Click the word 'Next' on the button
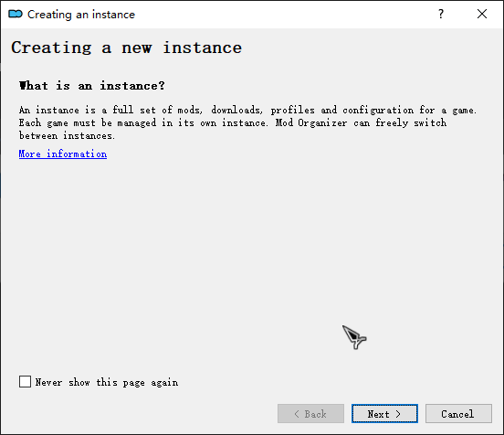This screenshot has width=504, height=435. pyautogui.click(x=378, y=414)
